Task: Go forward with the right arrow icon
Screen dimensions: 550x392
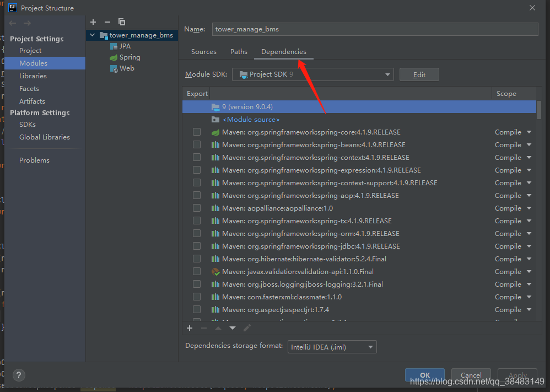Action: 27,23
